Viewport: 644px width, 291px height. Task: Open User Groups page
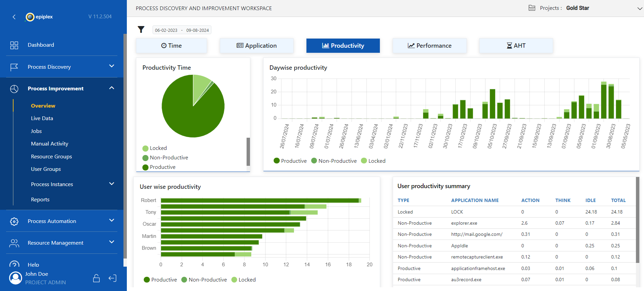pos(46,169)
